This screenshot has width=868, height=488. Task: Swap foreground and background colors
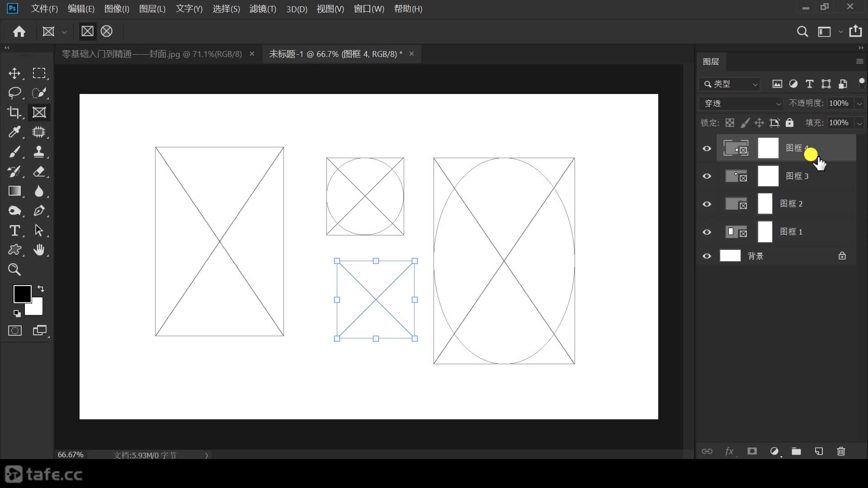[41, 289]
